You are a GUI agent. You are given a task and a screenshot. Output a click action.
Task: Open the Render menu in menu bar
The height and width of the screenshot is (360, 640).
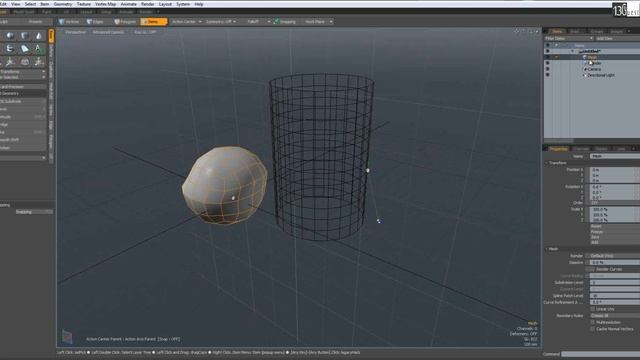pyautogui.click(x=147, y=4)
